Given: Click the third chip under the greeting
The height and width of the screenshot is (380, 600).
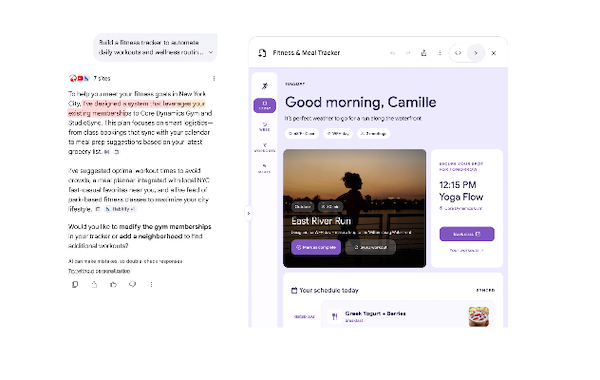Looking at the screenshot, I should (373, 134).
